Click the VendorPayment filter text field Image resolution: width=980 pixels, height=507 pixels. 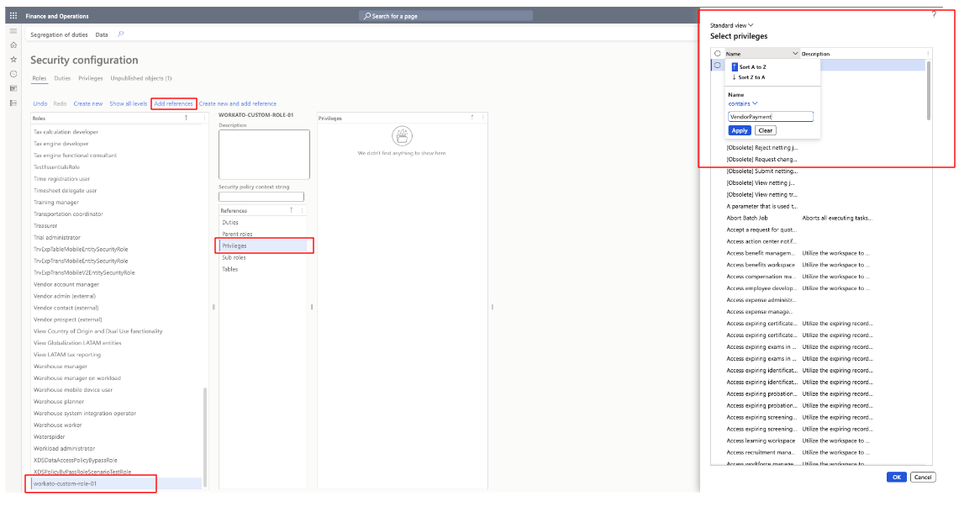[770, 117]
